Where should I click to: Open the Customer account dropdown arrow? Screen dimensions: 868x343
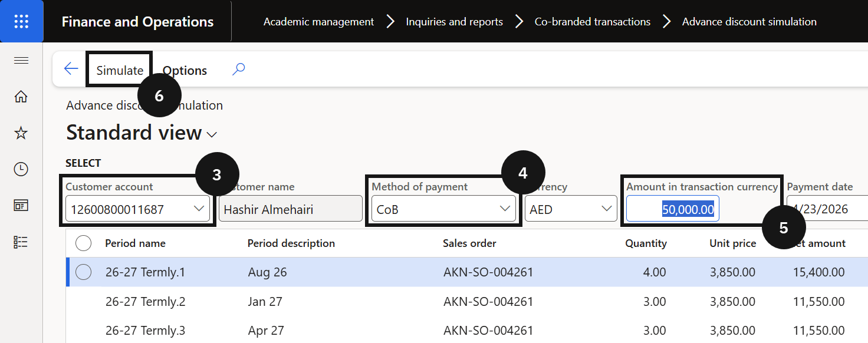[199, 209]
